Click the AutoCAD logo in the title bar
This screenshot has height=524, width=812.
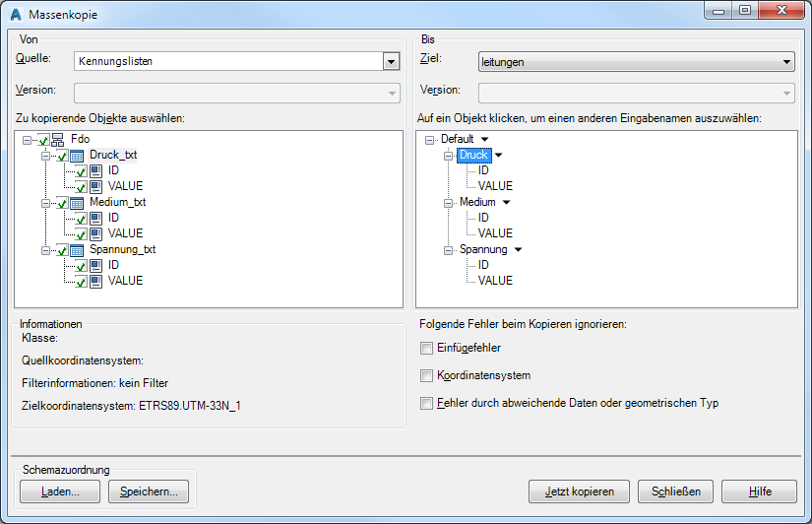[15, 15]
